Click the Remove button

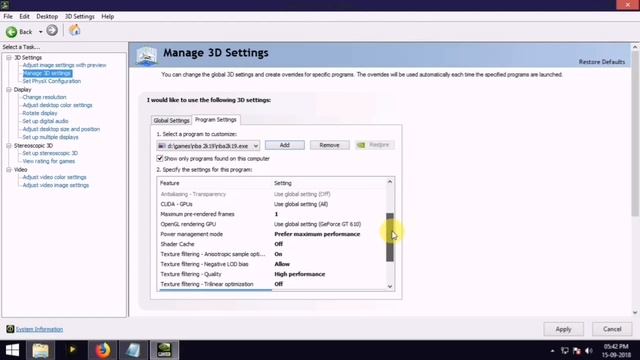(329, 145)
